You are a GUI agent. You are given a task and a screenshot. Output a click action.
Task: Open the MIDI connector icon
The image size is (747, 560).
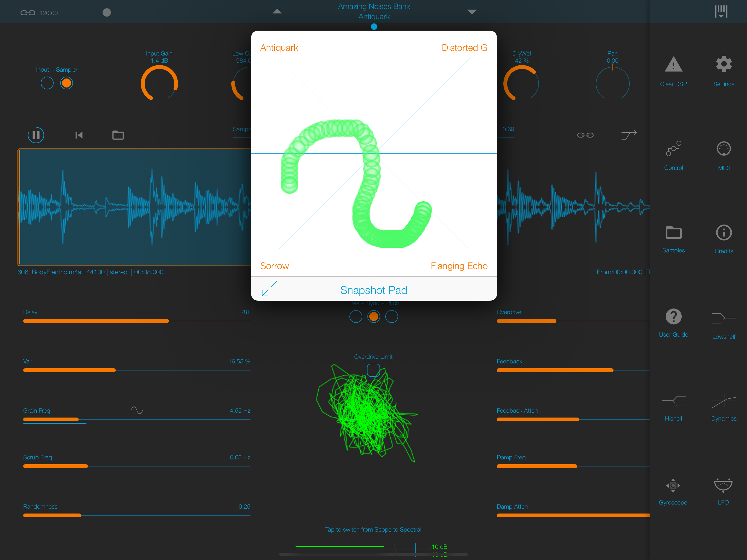point(723,148)
